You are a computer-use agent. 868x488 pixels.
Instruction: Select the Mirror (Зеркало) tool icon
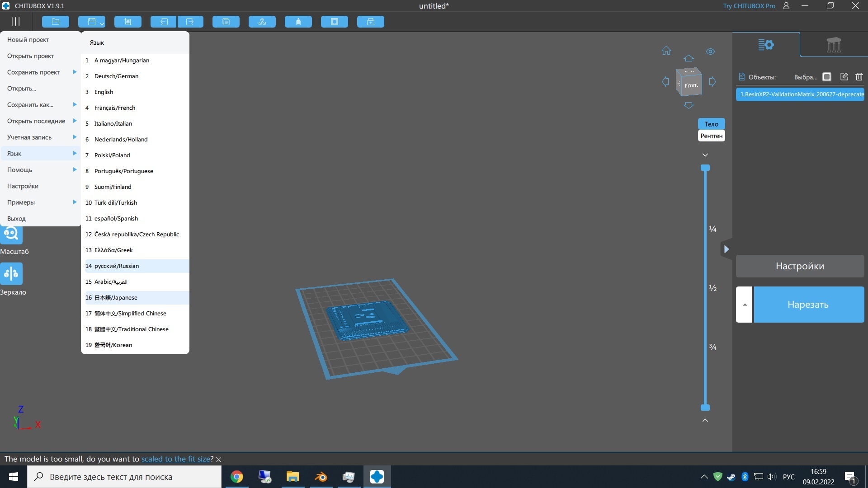coord(11,273)
